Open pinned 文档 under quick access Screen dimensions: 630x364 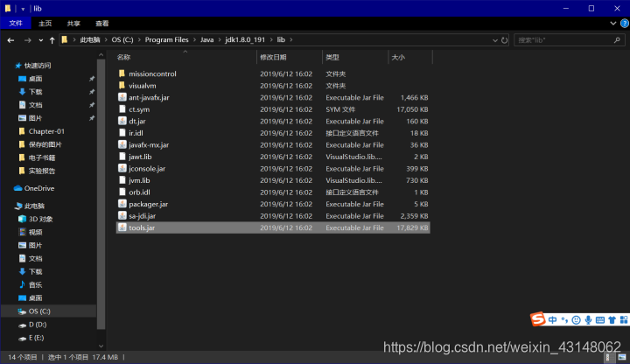35,105
